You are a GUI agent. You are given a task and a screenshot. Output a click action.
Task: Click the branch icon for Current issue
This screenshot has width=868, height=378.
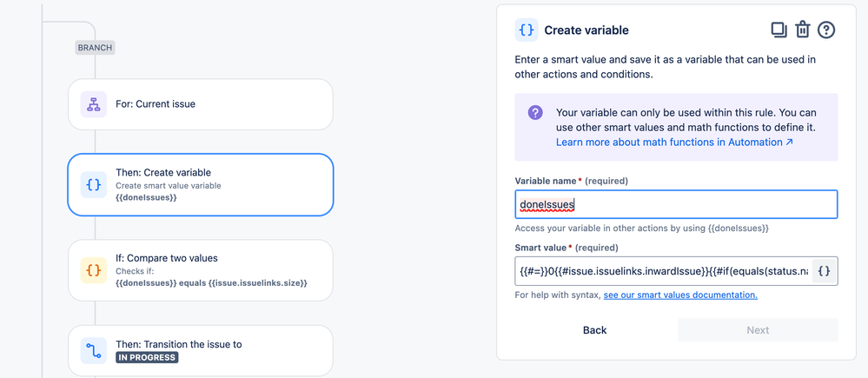(x=94, y=104)
